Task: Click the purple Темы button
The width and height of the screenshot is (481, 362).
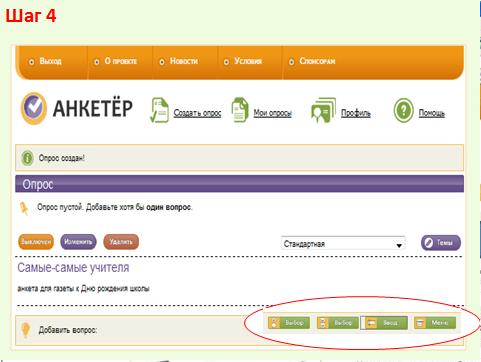Action: [441, 243]
